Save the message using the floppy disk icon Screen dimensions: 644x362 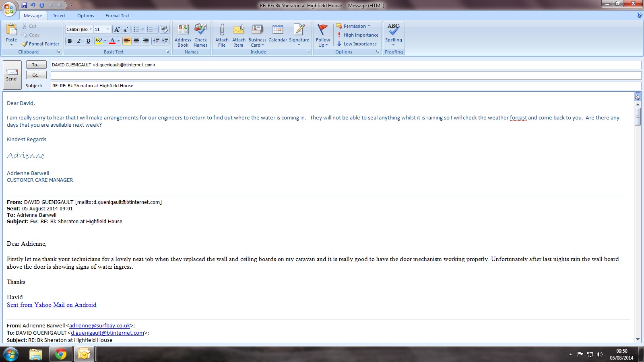point(24,5)
